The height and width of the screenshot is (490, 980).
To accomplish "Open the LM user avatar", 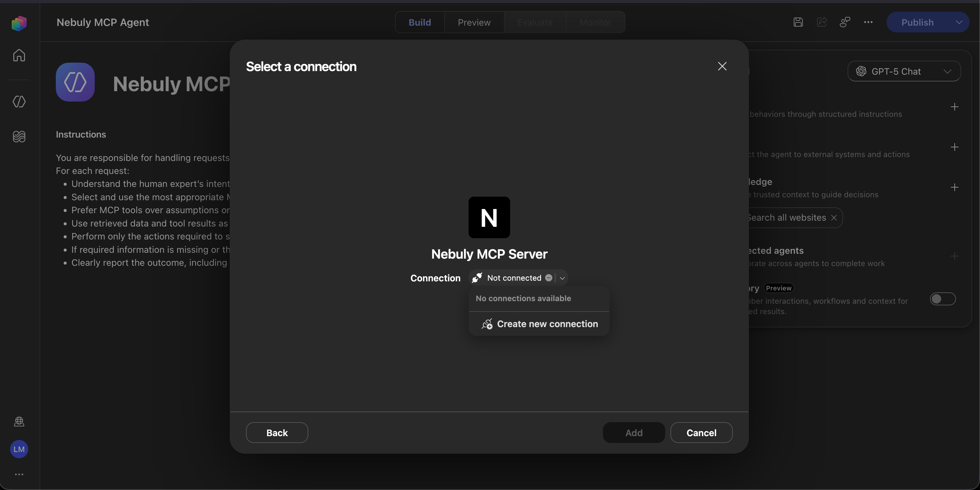I will coord(19,449).
